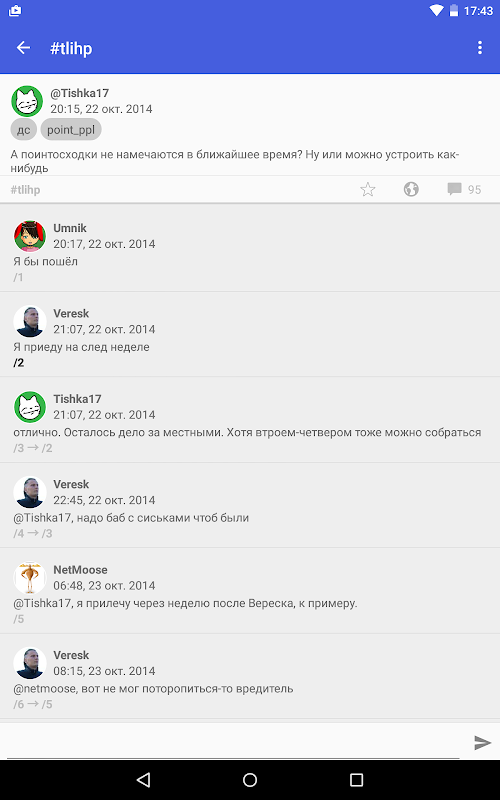Open @Tishka17 cat avatar in post header

[27, 101]
